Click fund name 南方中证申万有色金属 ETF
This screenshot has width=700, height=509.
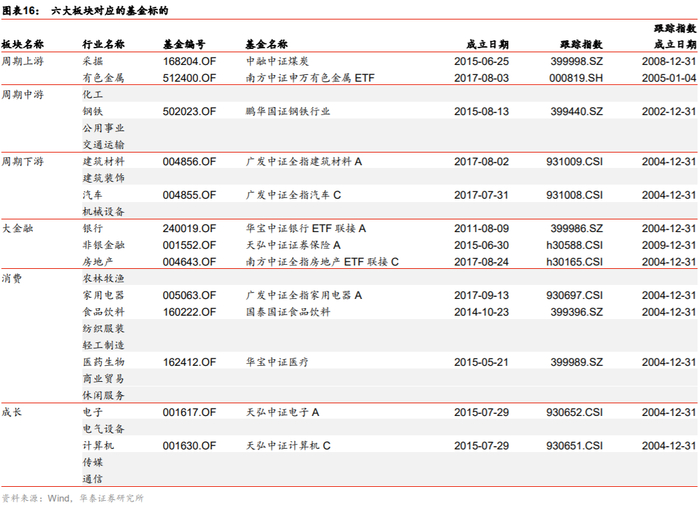[x=310, y=78]
